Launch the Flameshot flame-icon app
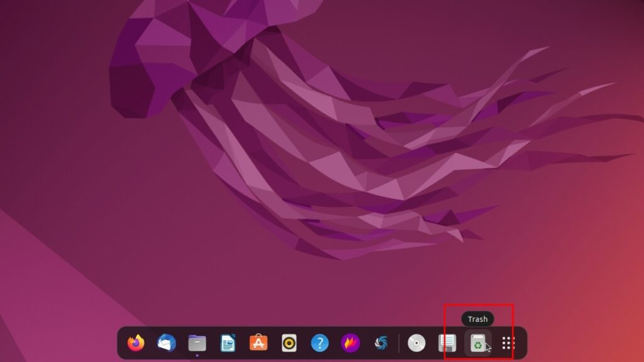The height and width of the screenshot is (362, 644). click(x=350, y=342)
